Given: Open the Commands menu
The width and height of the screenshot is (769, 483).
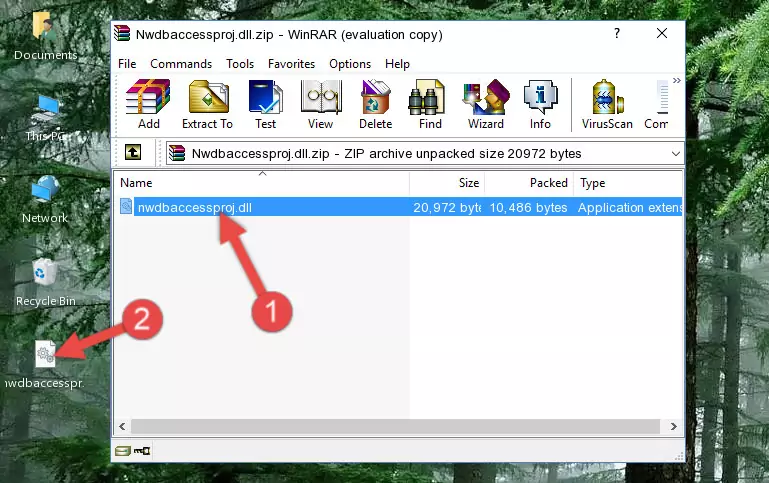Looking at the screenshot, I should click(181, 64).
